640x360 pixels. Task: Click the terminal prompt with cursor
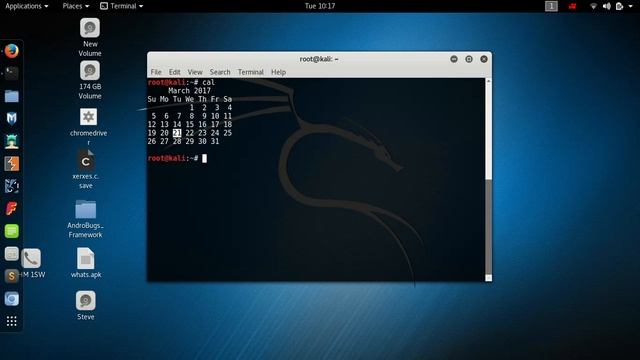click(x=177, y=158)
